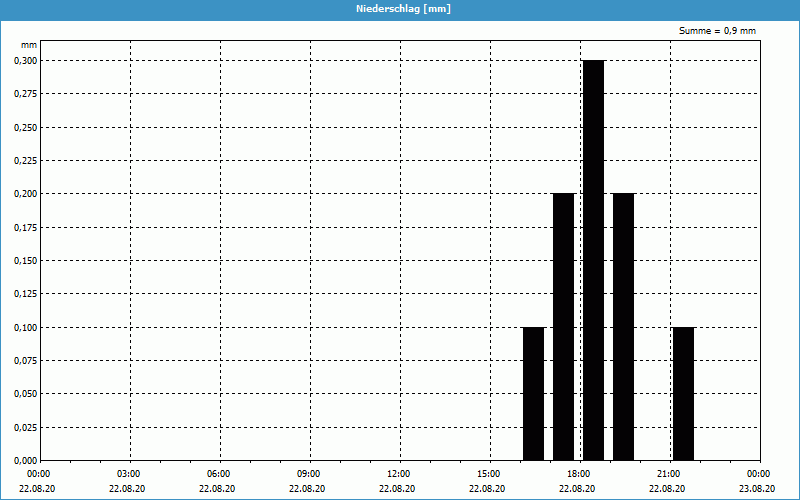Click the 23.08.20 date label
This screenshot has height=500, width=800.
coord(757,489)
